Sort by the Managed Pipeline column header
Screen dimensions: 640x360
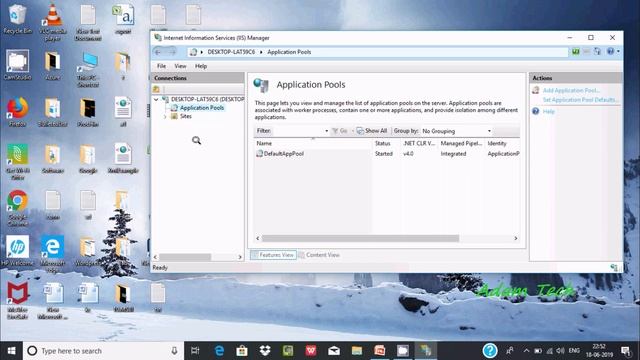461,143
